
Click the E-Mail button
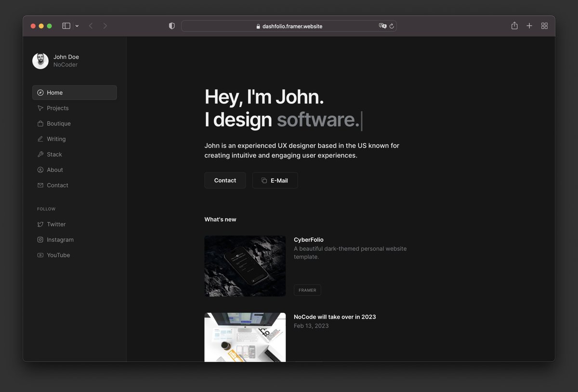coord(275,181)
